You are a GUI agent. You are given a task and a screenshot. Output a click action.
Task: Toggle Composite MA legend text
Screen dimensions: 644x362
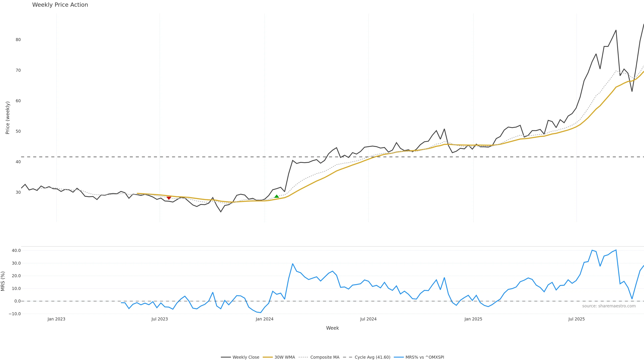pyautogui.click(x=325, y=357)
